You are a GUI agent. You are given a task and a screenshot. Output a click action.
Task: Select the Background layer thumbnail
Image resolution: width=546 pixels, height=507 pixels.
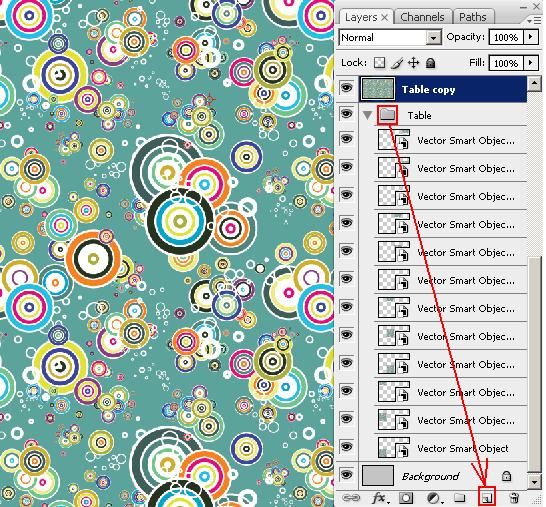point(378,476)
